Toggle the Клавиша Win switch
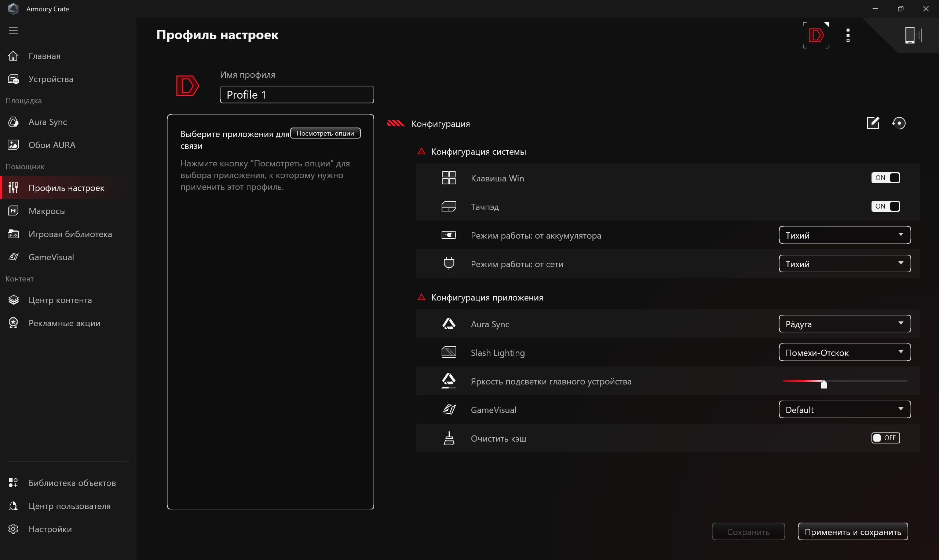Viewport: 939px width, 560px height. pyautogui.click(x=886, y=178)
